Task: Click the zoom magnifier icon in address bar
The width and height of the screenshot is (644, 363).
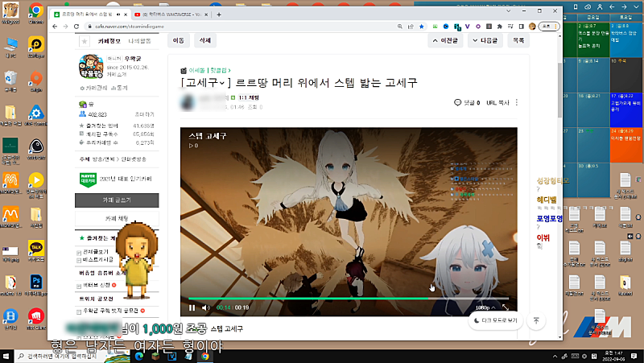Action: (x=399, y=27)
